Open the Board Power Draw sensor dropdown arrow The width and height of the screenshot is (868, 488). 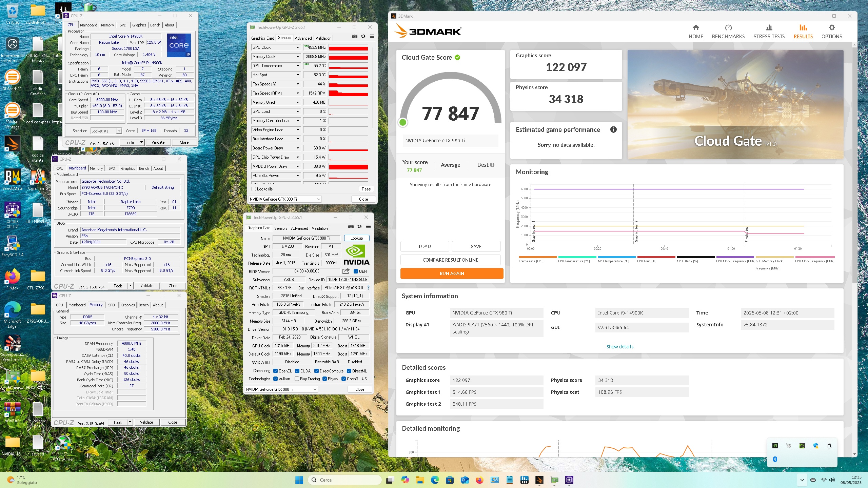298,148
